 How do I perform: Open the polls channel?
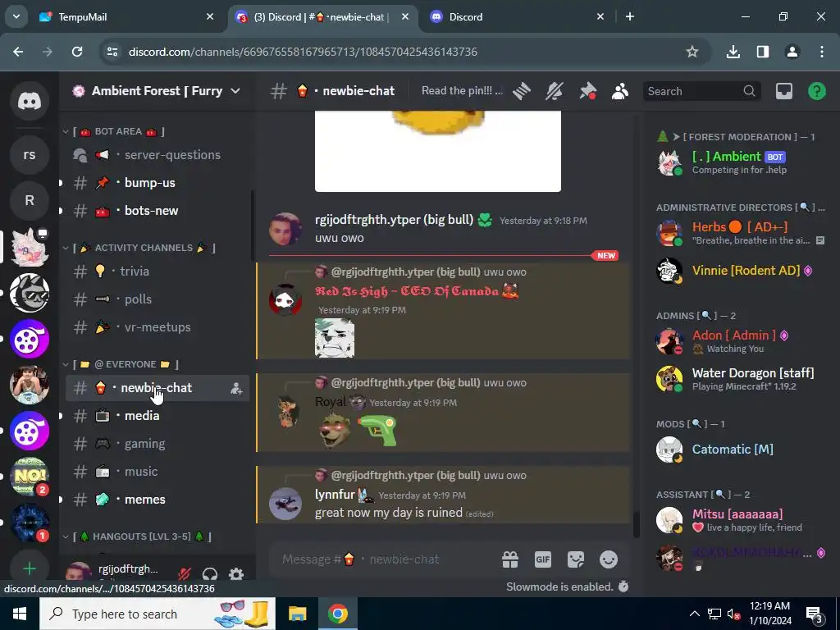(x=157, y=299)
